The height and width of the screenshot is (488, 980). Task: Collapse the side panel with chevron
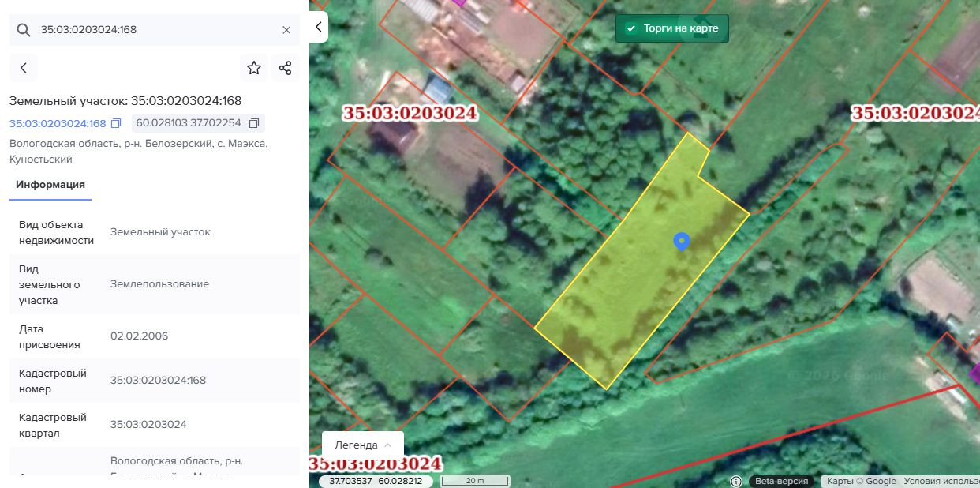[x=318, y=27]
